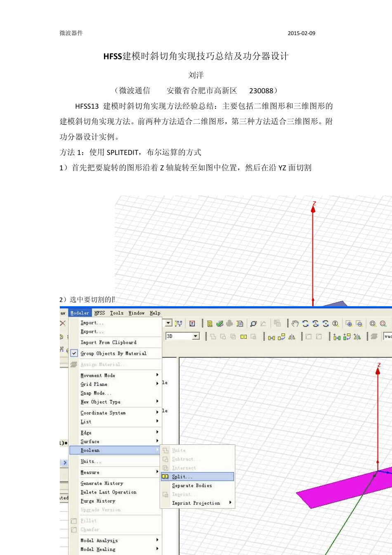Click the Rotate objects toolbar icon
This screenshot has width=392, height=555.
[x=281, y=337]
